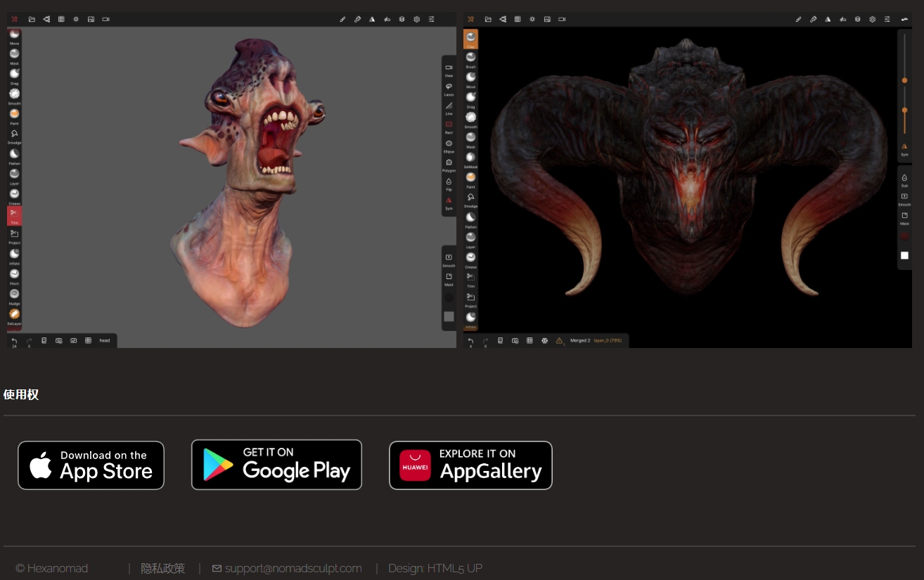This screenshot has width=924, height=580.
Task: Select the Inflate tool
Action: pos(14,253)
